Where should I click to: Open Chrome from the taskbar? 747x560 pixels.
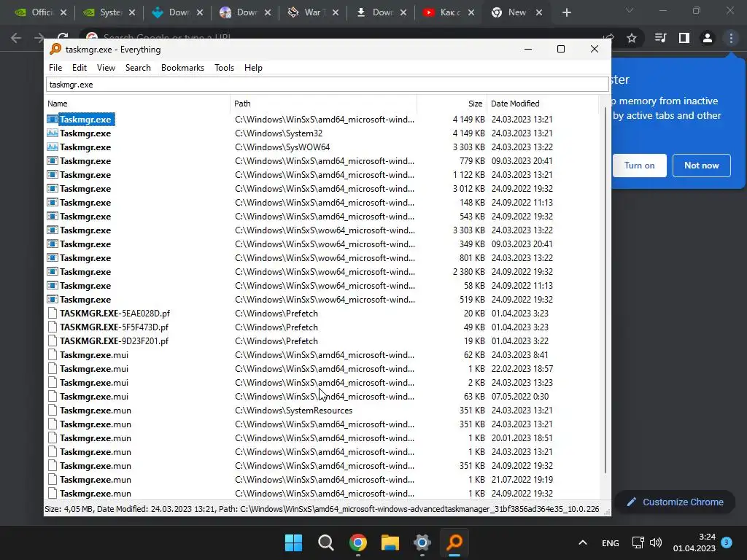(x=357, y=542)
